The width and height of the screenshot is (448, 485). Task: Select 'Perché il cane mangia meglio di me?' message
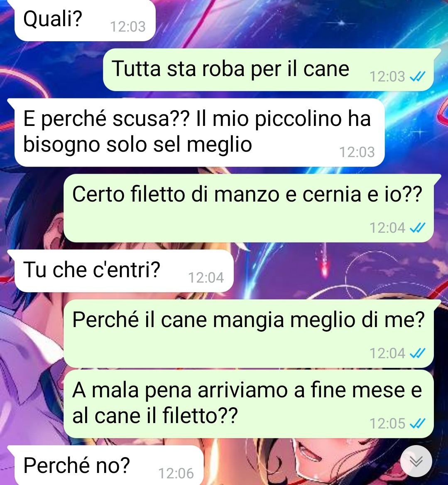tap(248, 333)
